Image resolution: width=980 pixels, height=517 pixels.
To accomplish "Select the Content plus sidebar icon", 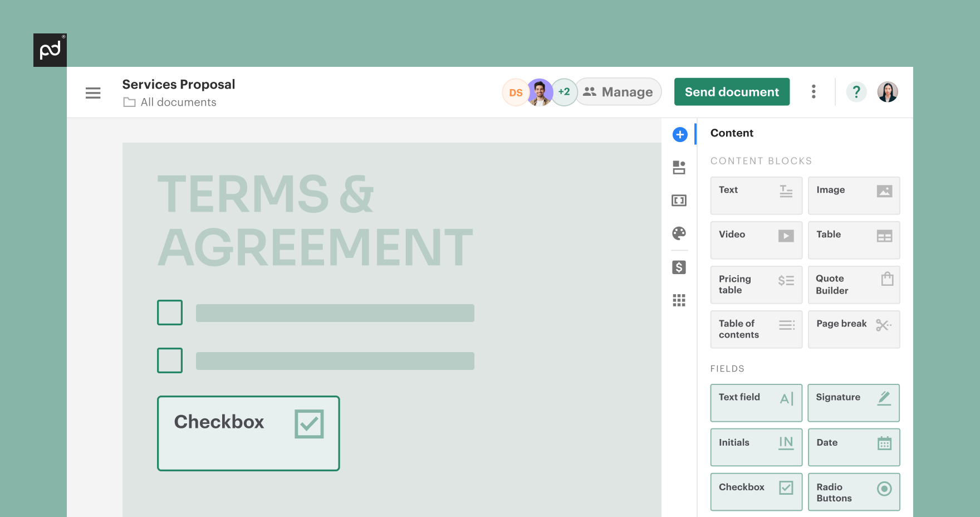I will point(680,134).
